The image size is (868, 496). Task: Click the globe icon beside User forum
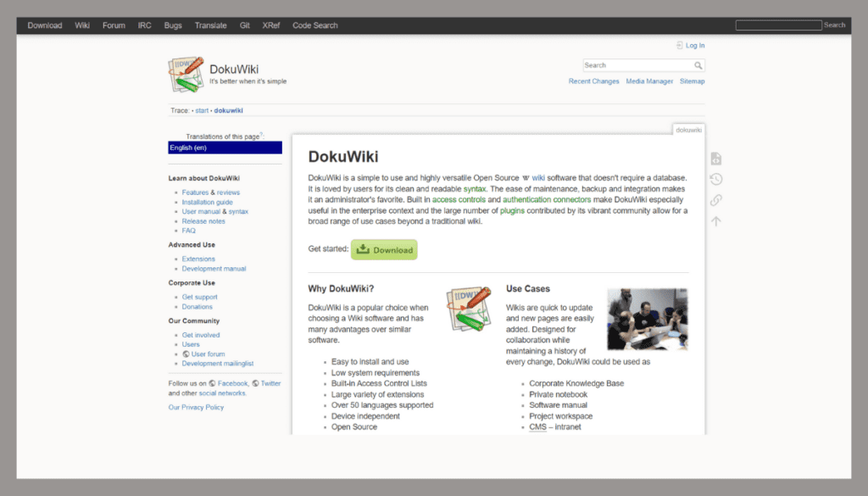[x=186, y=354]
